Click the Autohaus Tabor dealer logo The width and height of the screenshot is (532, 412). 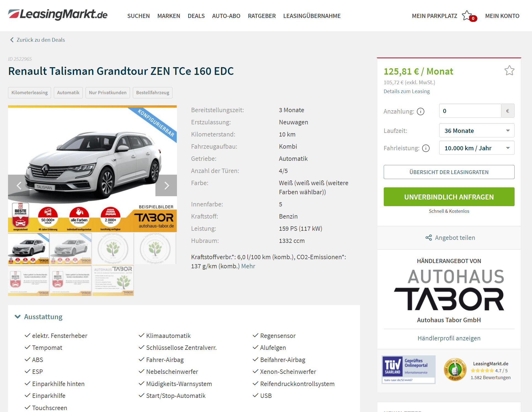[449, 290]
